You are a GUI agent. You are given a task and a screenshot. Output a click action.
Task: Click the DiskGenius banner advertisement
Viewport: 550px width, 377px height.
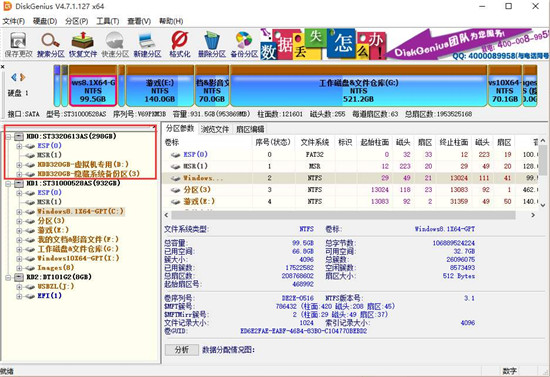[x=405, y=44]
